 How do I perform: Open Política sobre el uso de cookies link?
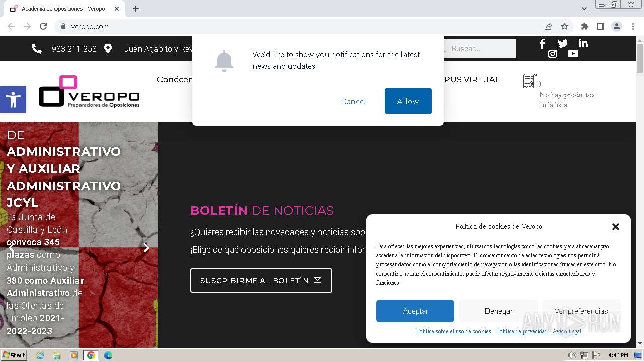coord(453,331)
